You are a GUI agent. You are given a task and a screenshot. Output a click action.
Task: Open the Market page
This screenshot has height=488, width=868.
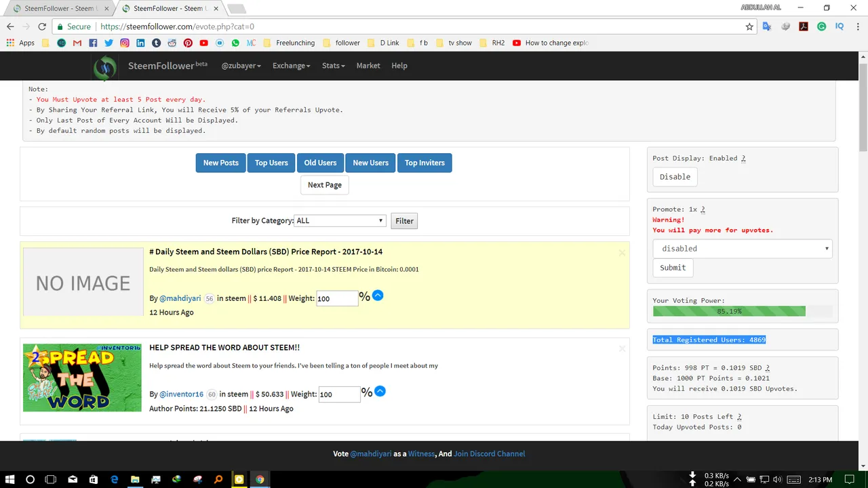click(368, 66)
